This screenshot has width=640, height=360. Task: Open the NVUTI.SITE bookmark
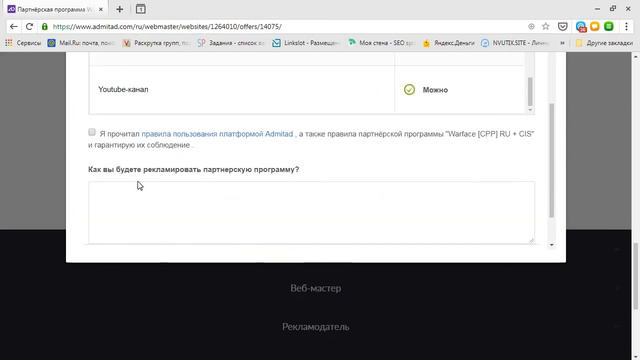pyautogui.click(x=515, y=43)
